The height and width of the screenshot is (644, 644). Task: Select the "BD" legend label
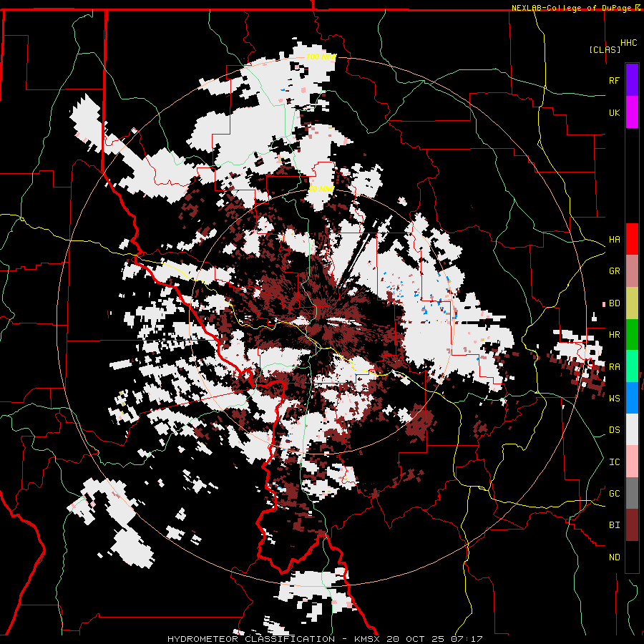[614, 303]
